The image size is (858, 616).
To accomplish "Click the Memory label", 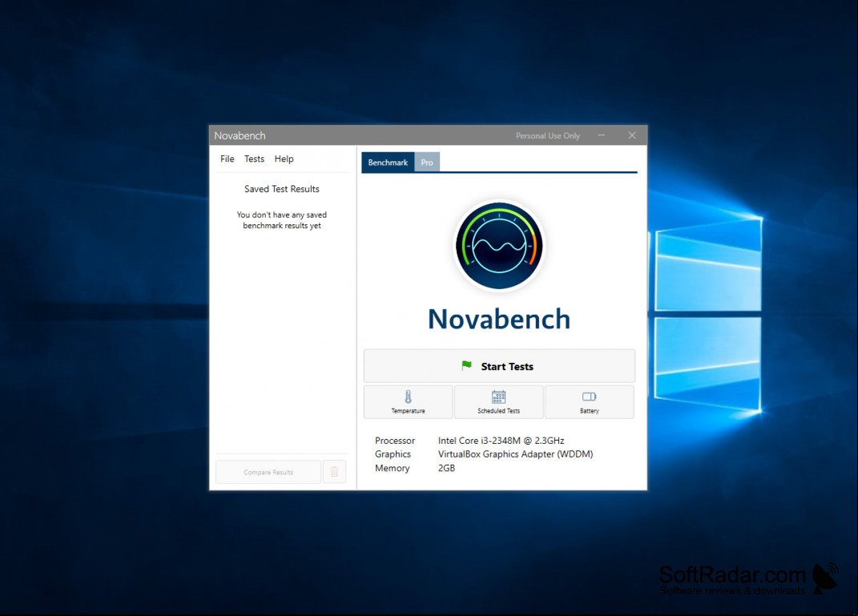I will 393,468.
